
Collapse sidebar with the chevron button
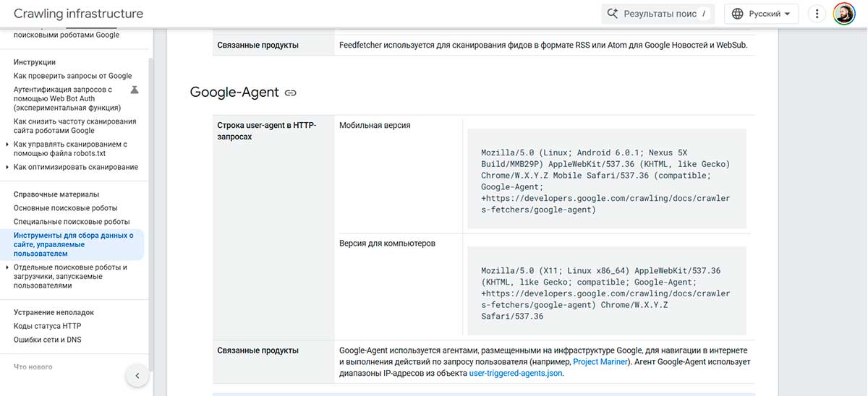pyautogui.click(x=137, y=376)
